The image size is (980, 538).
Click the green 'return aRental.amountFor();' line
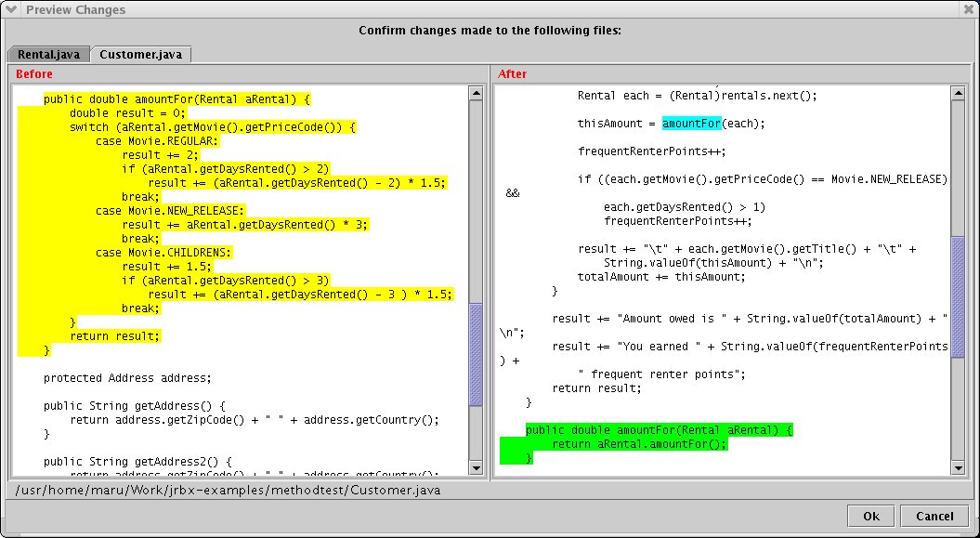(x=640, y=444)
